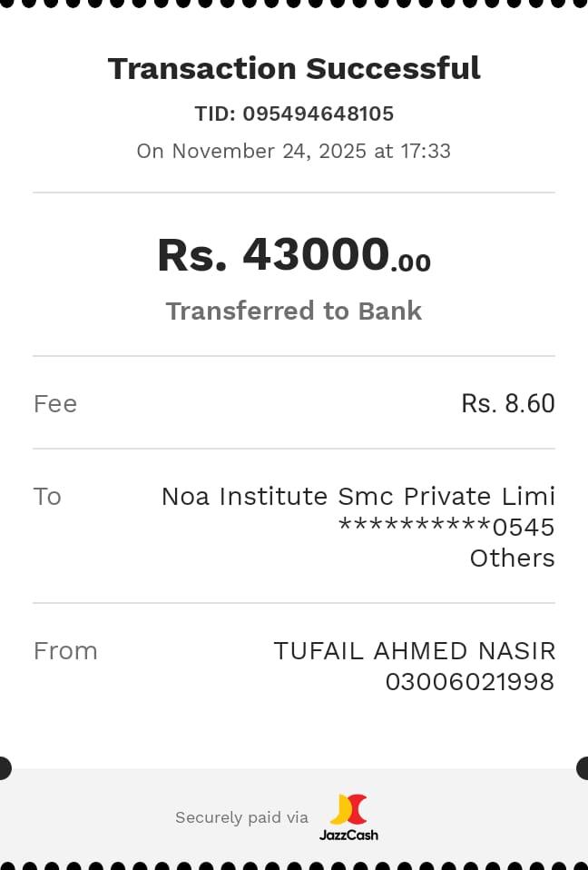
Task: Click the masked account number ending 0545
Action: click(x=446, y=527)
